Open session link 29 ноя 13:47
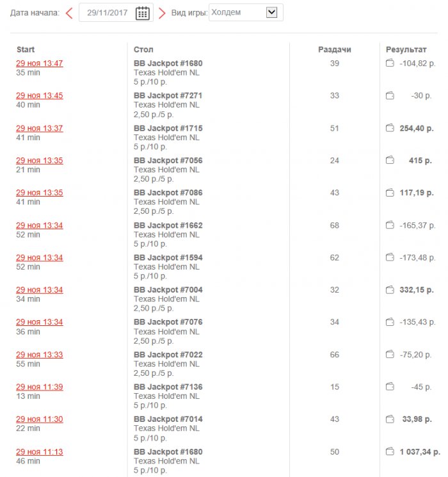448x477 pixels. 40,63
